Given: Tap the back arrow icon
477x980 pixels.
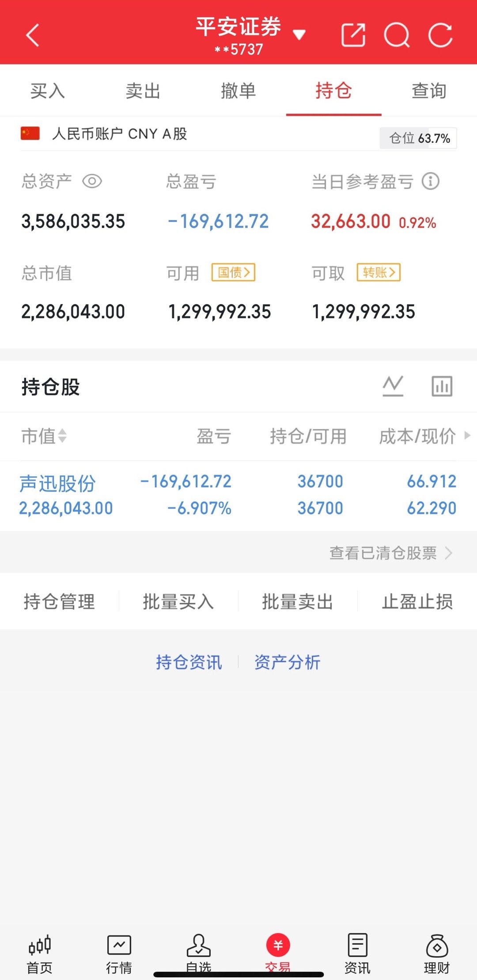Looking at the screenshot, I should 33,35.
